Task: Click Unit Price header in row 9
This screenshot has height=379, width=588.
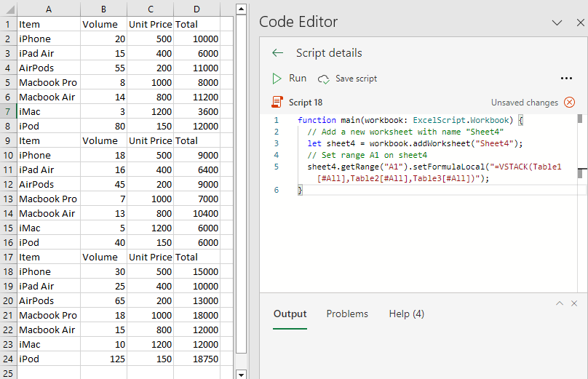Action: pos(151,141)
